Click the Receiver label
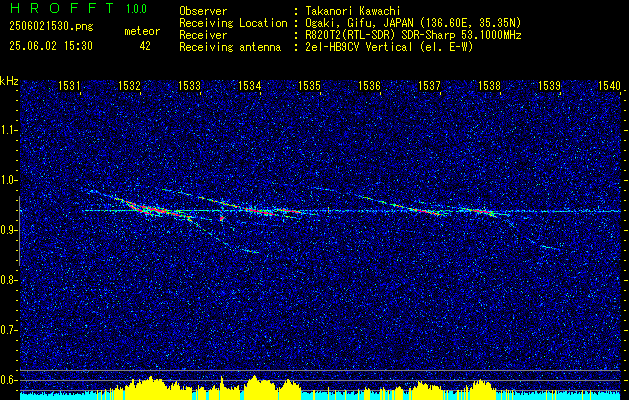Viewport: 629px width, 400px height. click(203, 35)
